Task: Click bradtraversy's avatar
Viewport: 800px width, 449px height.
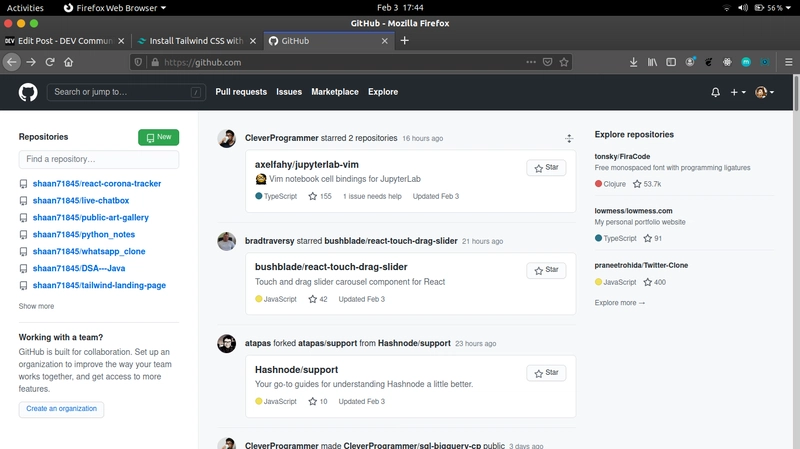Action: pyautogui.click(x=227, y=241)
